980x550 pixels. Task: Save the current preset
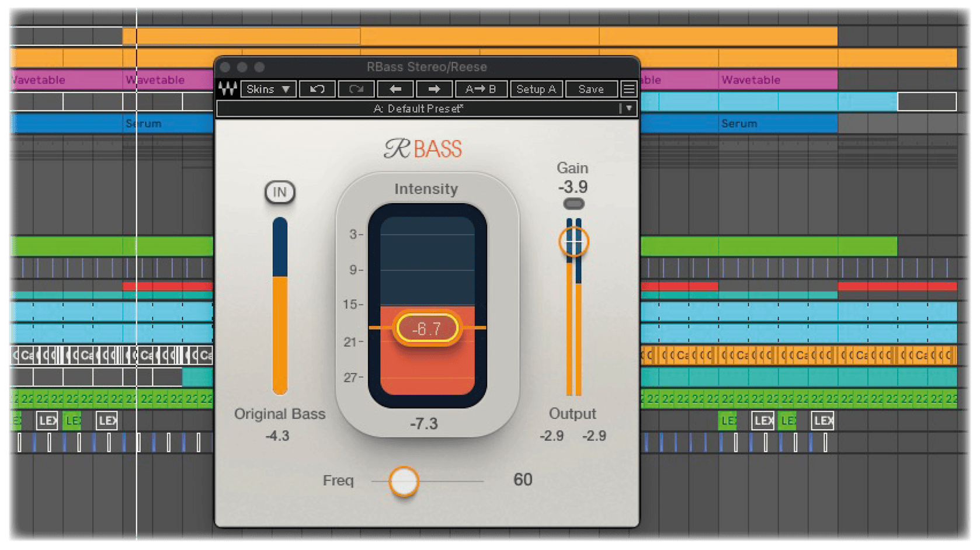click(x=591, y=89)
